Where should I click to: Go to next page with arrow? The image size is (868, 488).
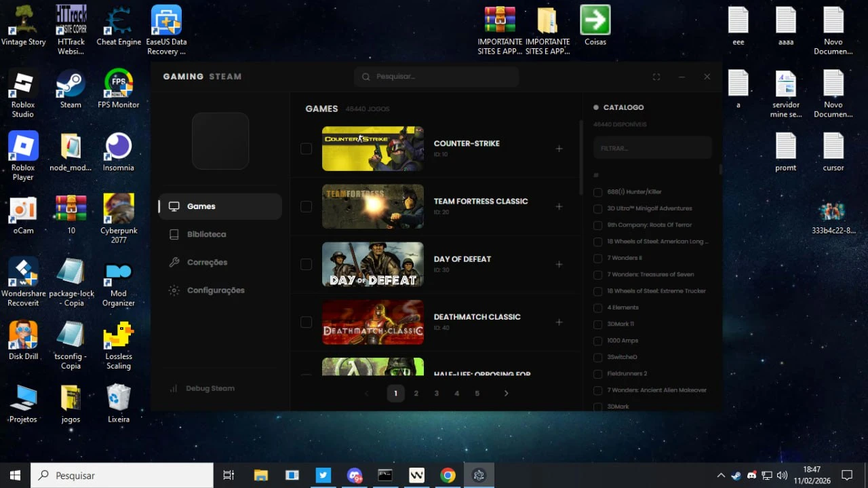[506, 394]
